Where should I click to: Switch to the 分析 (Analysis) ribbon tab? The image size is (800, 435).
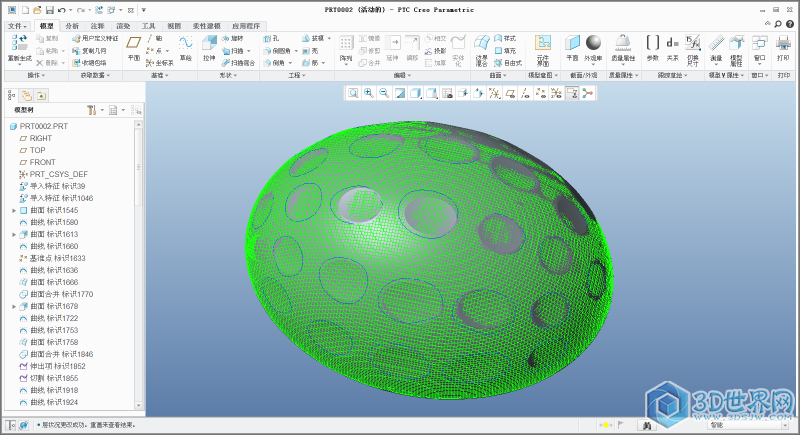point(72,25)
